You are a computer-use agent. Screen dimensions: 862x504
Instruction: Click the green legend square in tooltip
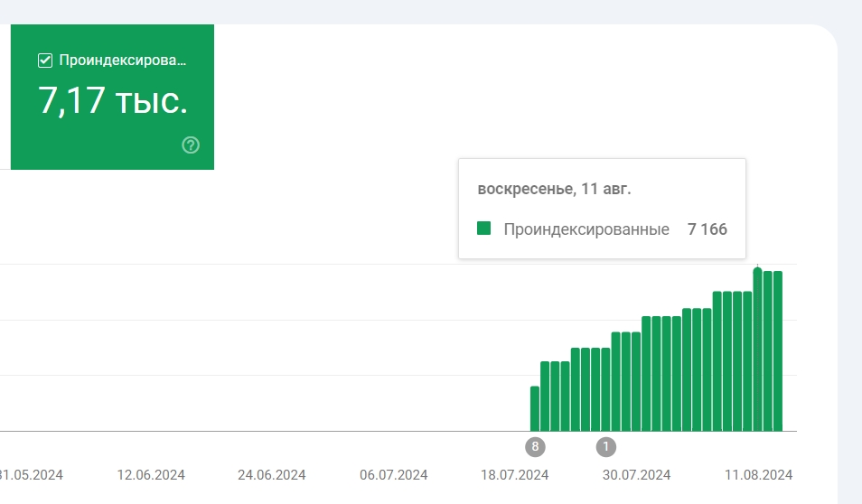click(x=484, y=229)
